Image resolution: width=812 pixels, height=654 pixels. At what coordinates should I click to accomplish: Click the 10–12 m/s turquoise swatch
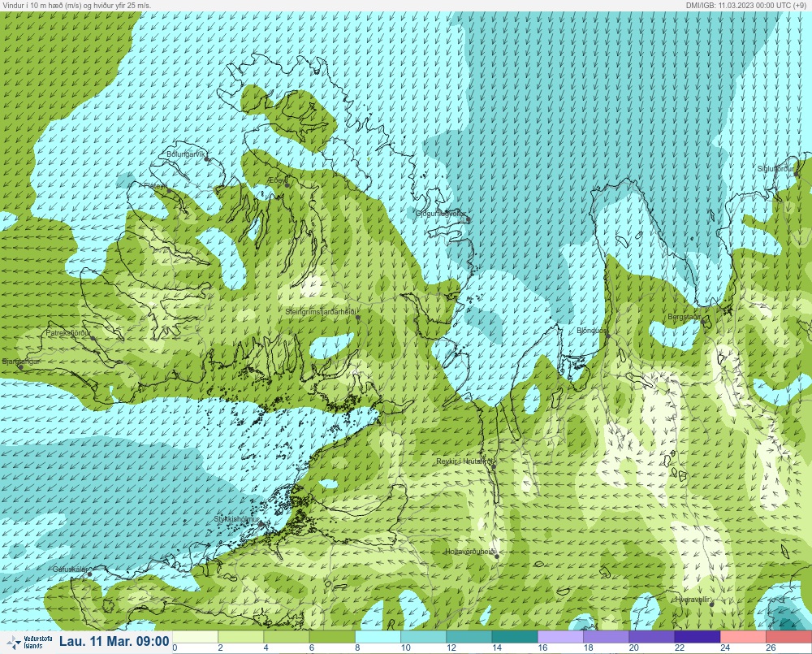[x=424, y=637]
